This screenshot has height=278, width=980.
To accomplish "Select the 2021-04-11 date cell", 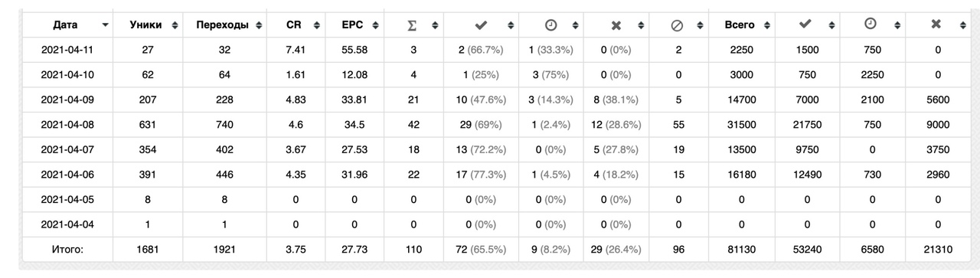I will pyautogui.click(x=67, y=50).
